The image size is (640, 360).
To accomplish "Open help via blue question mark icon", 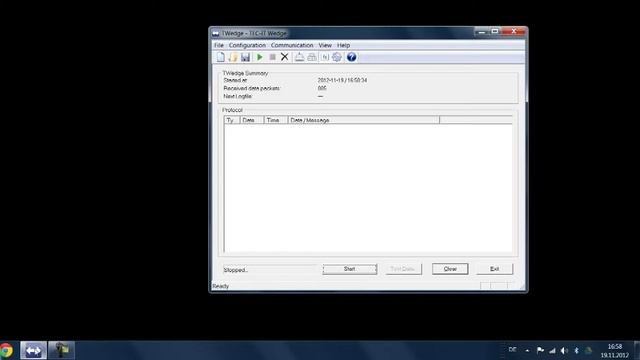I will click(x=351, y=57).
